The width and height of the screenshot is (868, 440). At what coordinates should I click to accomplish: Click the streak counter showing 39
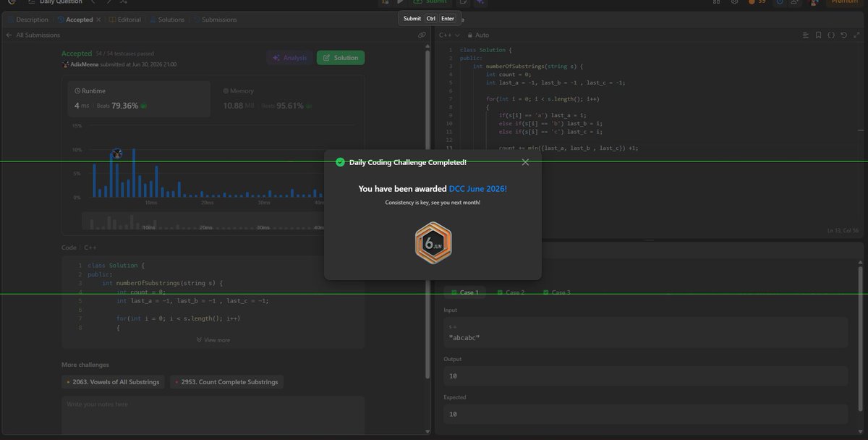click(x=757, y=2)
